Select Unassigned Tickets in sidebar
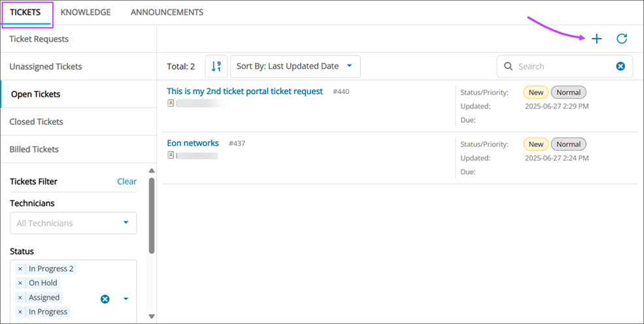Viewport: 644px width, 324px height. point(46,67)
